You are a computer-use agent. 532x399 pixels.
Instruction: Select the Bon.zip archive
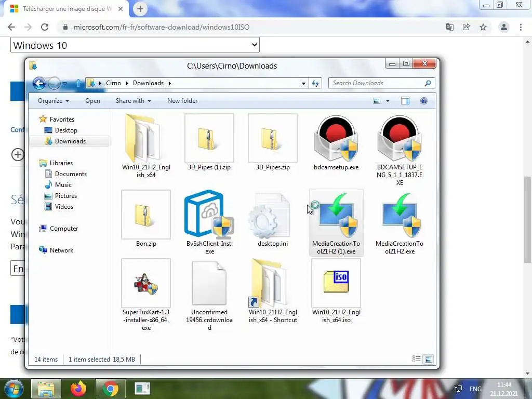pyautogui.click(x=146, y=219)
